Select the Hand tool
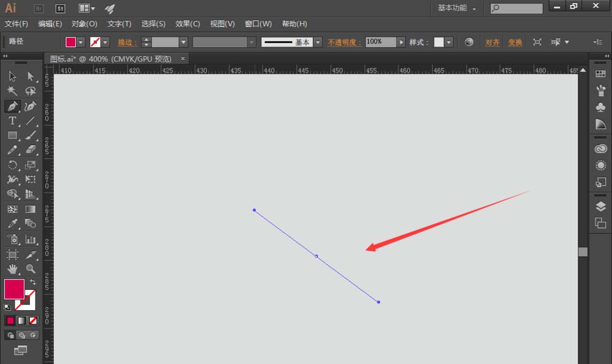 tap(12, 269)
